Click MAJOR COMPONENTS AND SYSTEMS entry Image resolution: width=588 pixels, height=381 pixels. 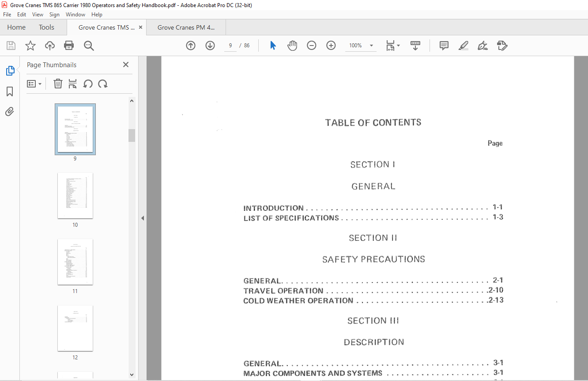click(x=373, y=373)
